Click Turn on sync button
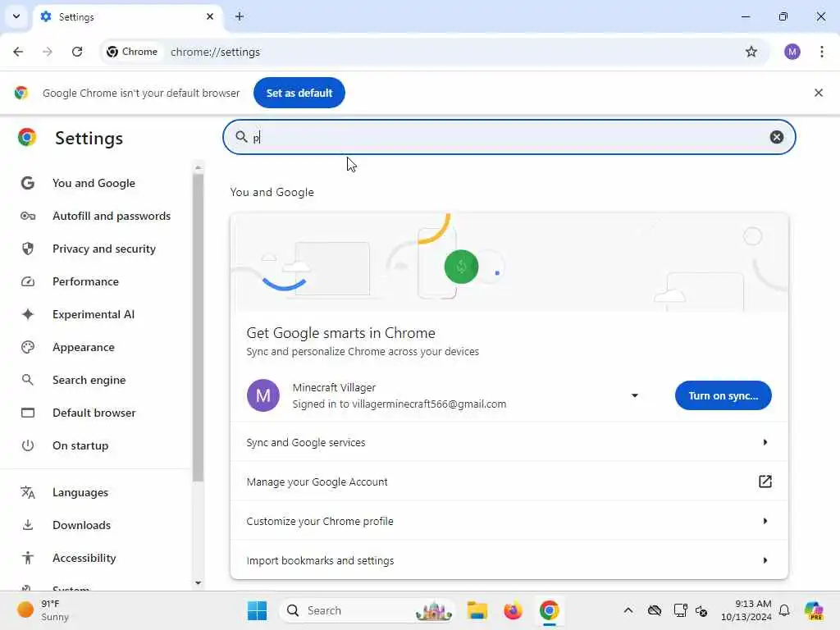The width and height of the screenshot is (840, 630). (x=723, y=395)
